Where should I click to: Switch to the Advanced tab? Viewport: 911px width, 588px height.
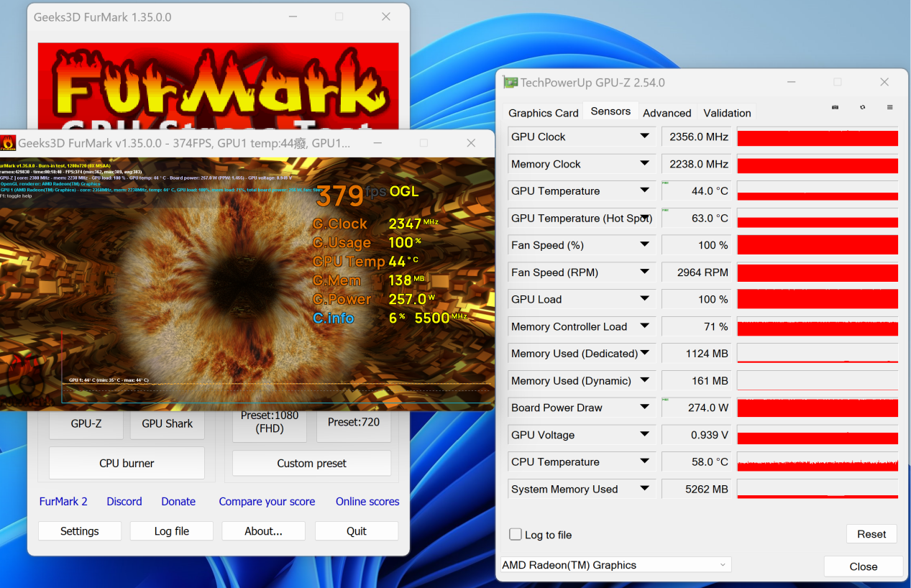coord(667,113)
